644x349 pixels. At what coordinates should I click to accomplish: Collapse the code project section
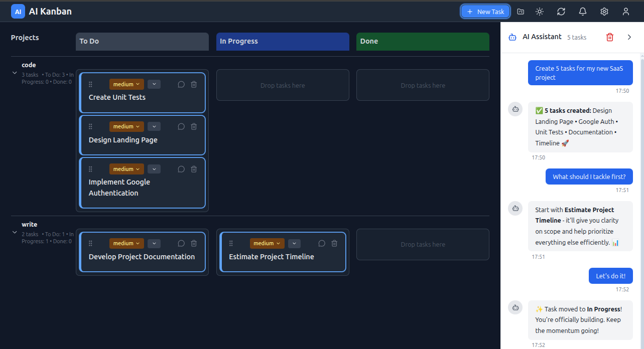15,72
